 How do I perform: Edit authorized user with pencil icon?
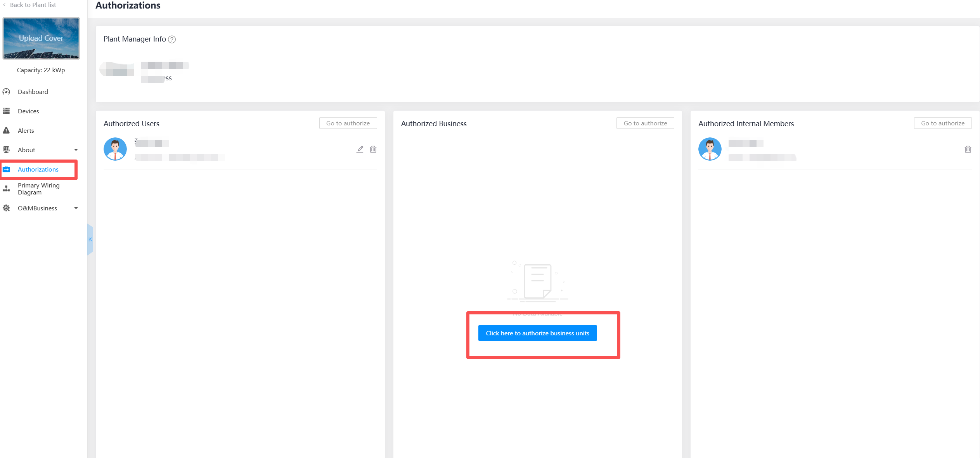click(360, 149)
